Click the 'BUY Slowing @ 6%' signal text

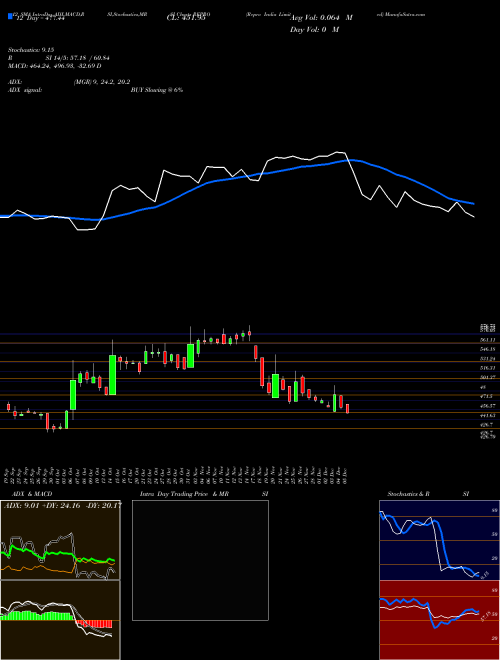pos(157,90)
